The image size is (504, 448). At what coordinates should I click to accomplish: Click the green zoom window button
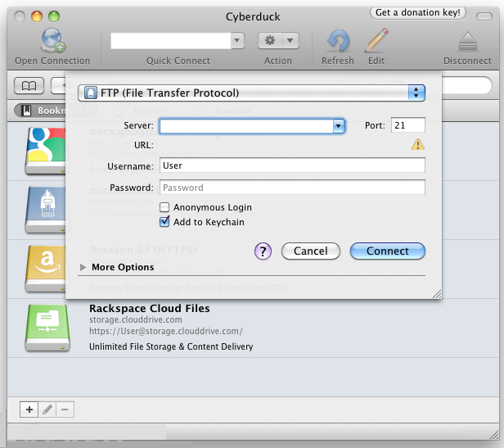tap(54, 16)
